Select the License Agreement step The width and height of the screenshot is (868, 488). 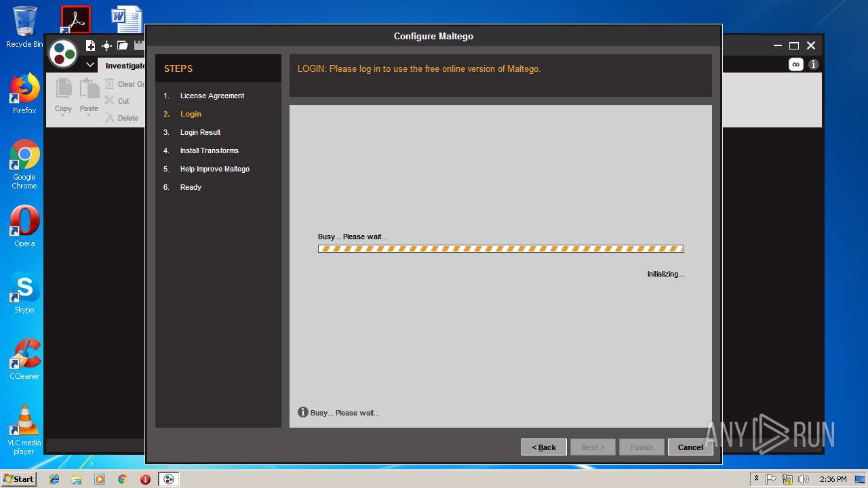[212, 96]
